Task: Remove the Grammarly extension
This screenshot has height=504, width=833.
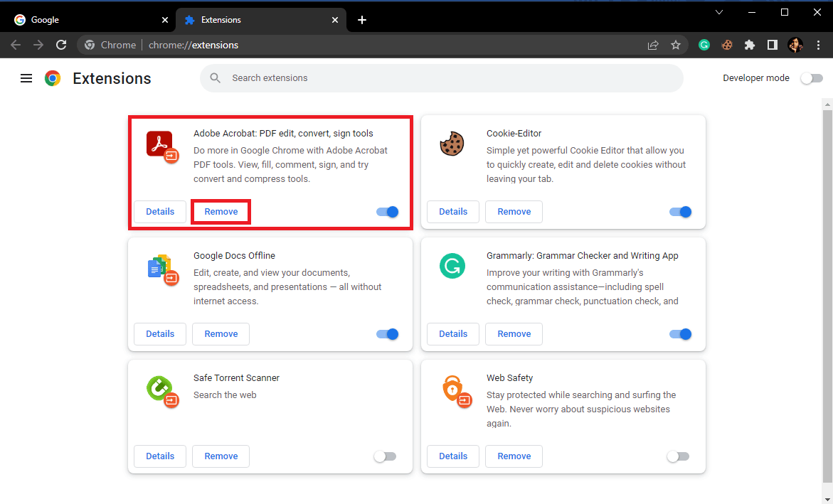Action: 514,333
